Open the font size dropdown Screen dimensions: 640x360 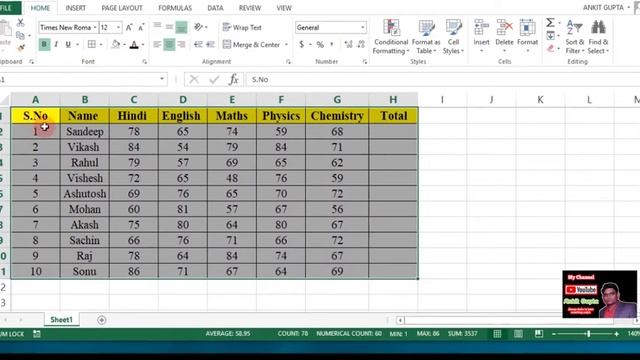click(x=118, y=27)
